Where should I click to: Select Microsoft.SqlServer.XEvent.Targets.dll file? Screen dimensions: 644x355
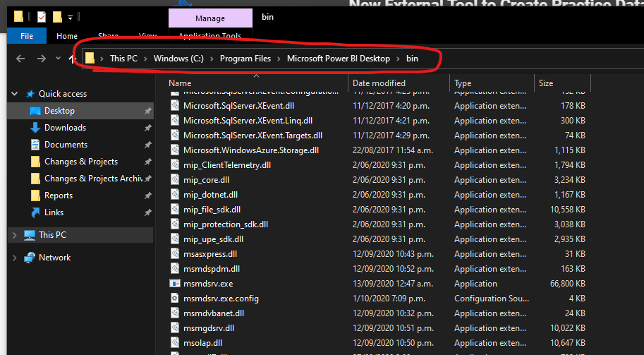(x=253, y=136)
